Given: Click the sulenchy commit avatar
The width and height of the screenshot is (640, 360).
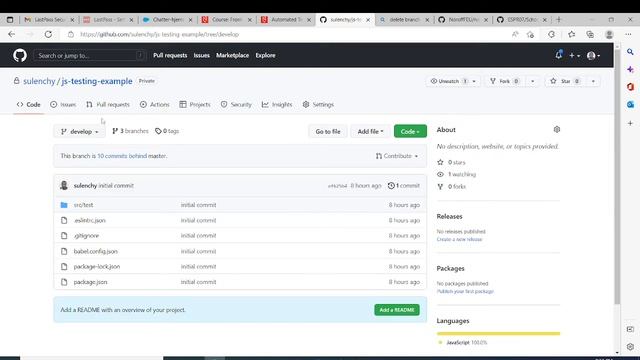Looking at the screenshot, I should coord(64,185).
